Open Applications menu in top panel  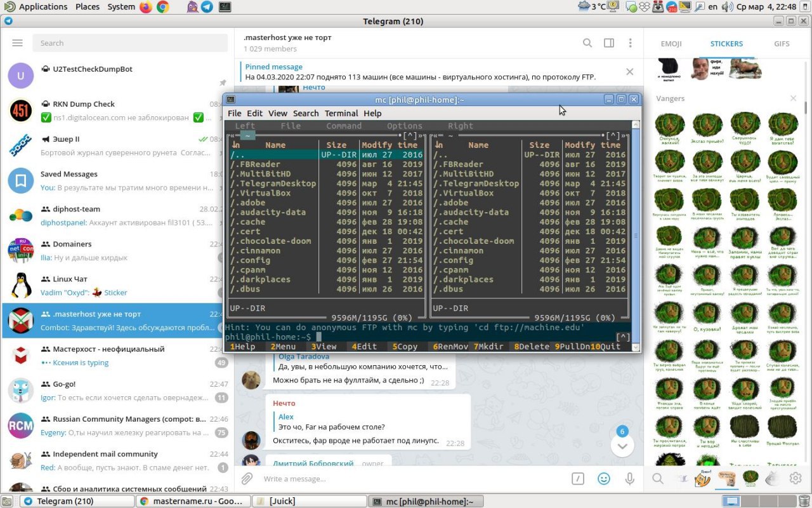(37, 7)
